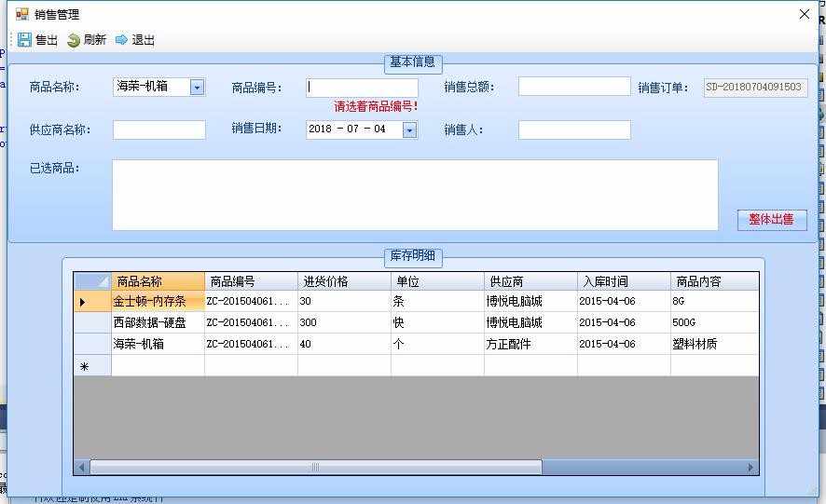This screenshot has height=504, width=826.
Task: Click unit cell 条
Action: tap(438, 301)
